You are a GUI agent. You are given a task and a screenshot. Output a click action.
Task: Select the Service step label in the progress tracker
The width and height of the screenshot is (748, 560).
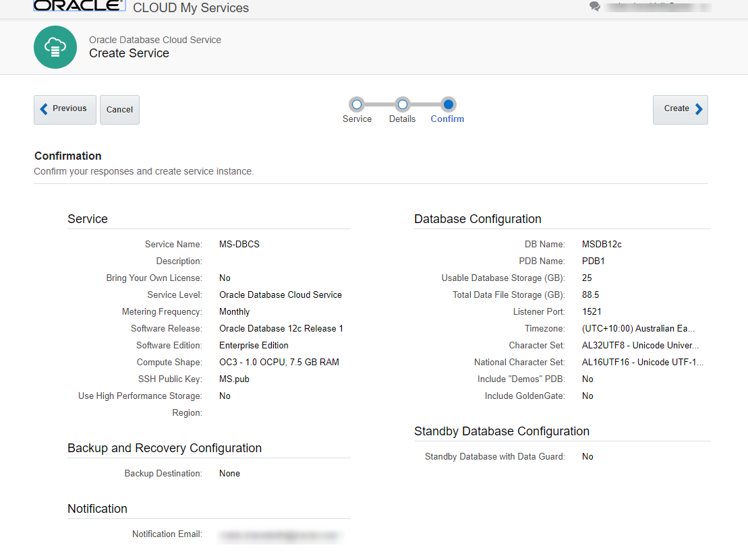pyautogui.click(x=357, y=119)
